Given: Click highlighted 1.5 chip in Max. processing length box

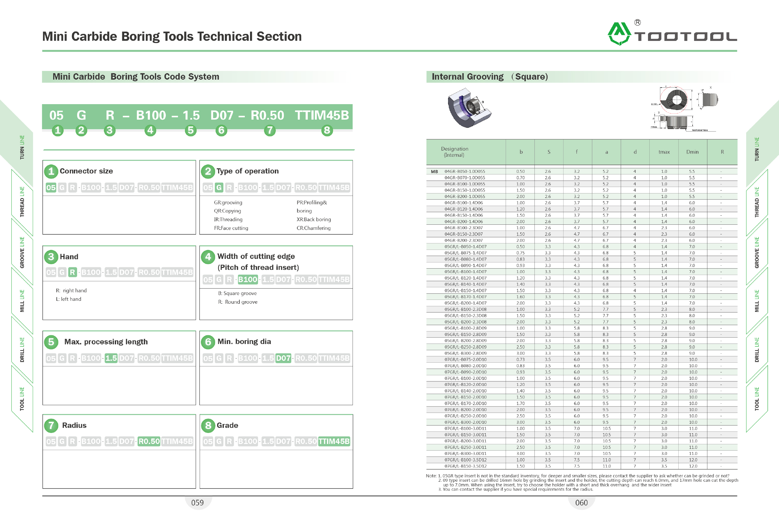Looking at the screenshot, I should coord(111,358).
